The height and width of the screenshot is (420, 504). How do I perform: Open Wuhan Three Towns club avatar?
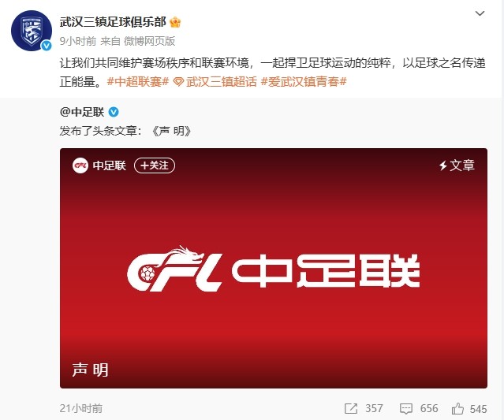pyautogui.click(x=32, y=31)
